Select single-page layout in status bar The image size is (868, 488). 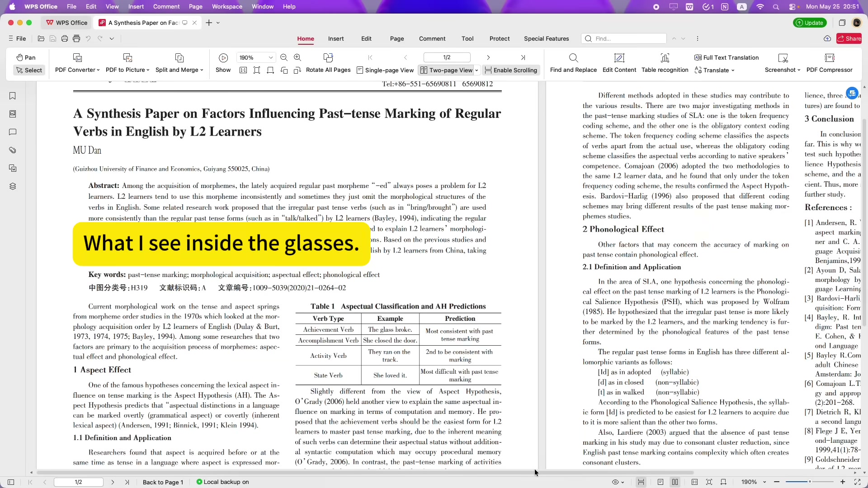pos(660,482)
